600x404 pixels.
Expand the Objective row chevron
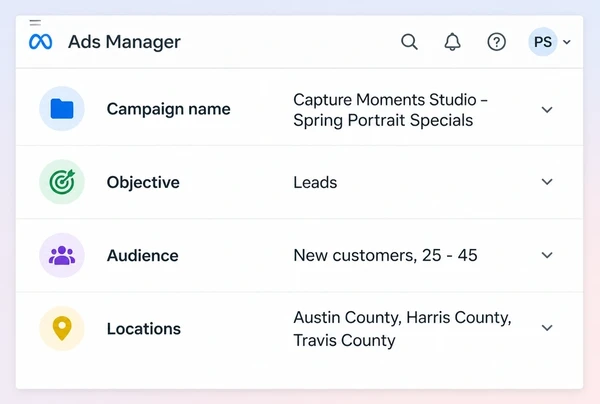tap(547, 182)
